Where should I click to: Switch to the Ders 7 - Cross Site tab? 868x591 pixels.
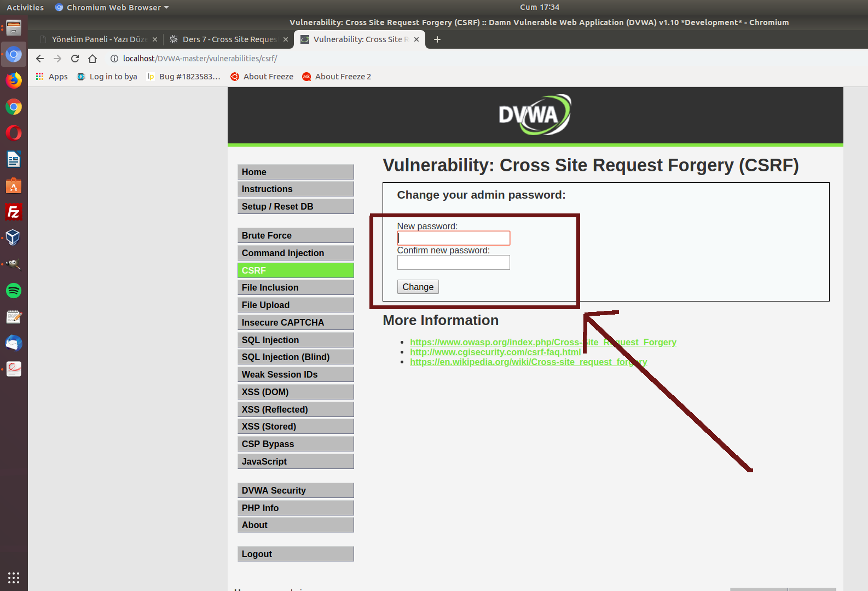(229, 39)
